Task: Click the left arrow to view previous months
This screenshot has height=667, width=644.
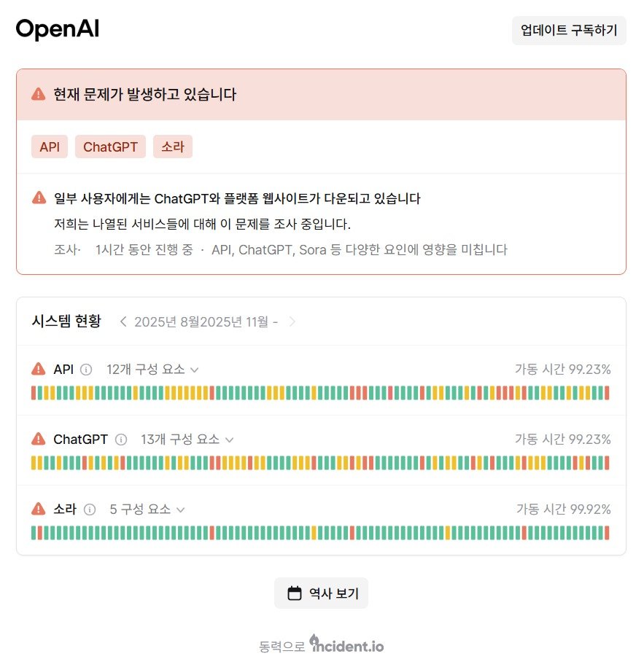Action: [123, 320]
